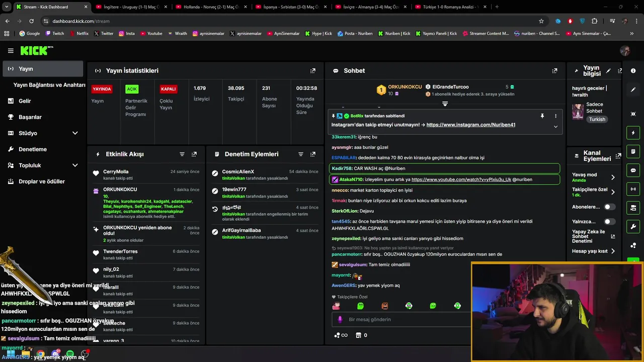Open Yapay Zeka ile Sohbet Denetimi
Image resolution: width=644 pixels, height=362 pixels.
click(593, 236)
